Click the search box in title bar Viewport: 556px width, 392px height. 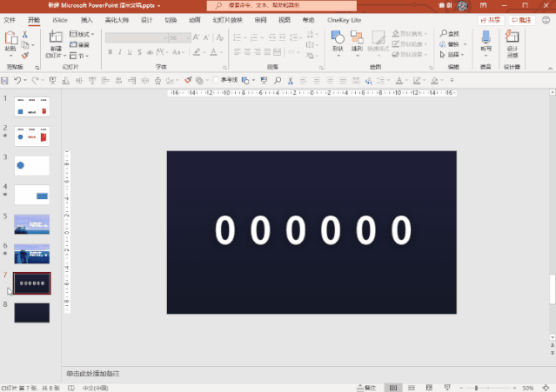[282, 5]
